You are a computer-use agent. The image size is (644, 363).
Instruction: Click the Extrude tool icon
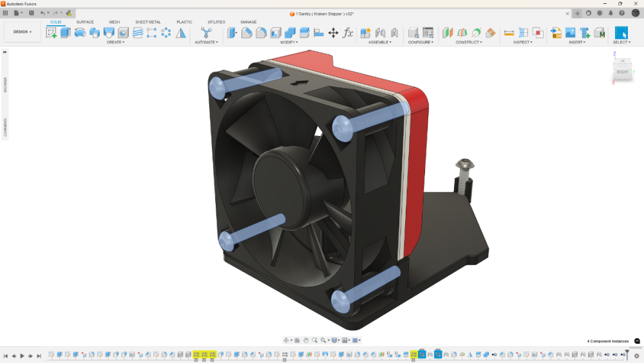click(x=65, y=33)
